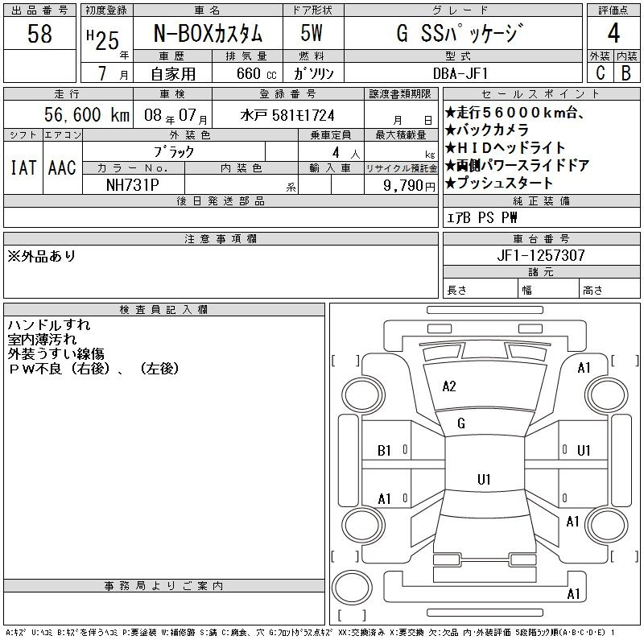Viewport: 644px width, 644px height.
Task: Select the sales point ★プッシュスタート
Action: (499, 183)
